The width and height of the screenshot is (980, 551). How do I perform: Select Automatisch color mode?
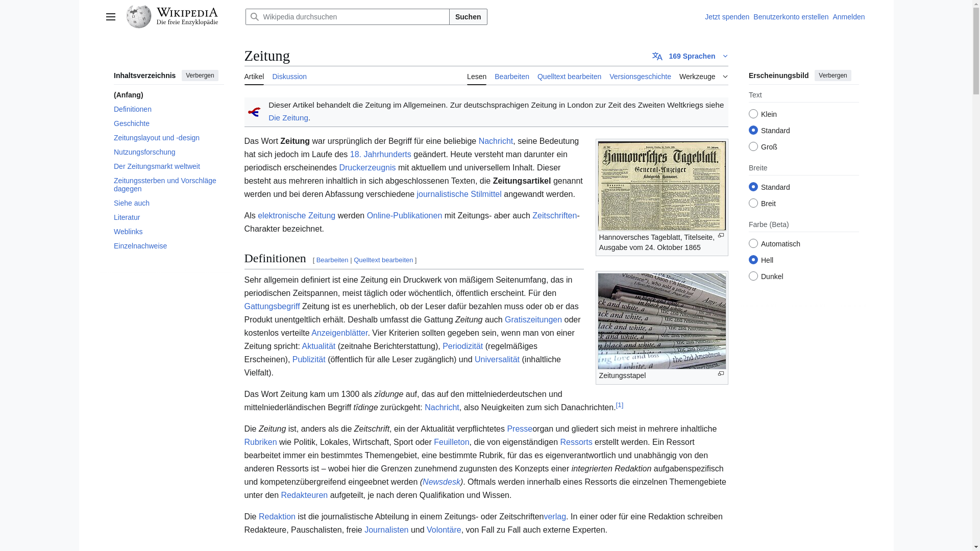[753, 243]
